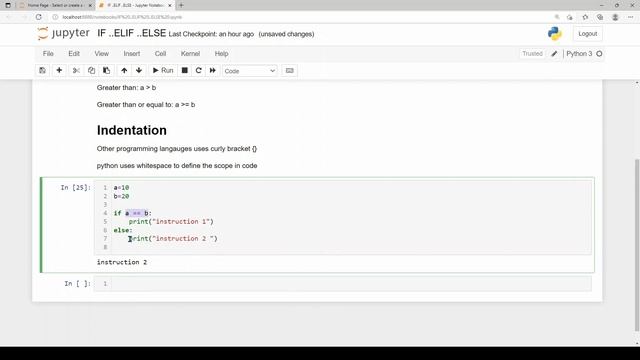Open the Kernel menu
This screenshot has width=640, height=360.
click(190, 53)
